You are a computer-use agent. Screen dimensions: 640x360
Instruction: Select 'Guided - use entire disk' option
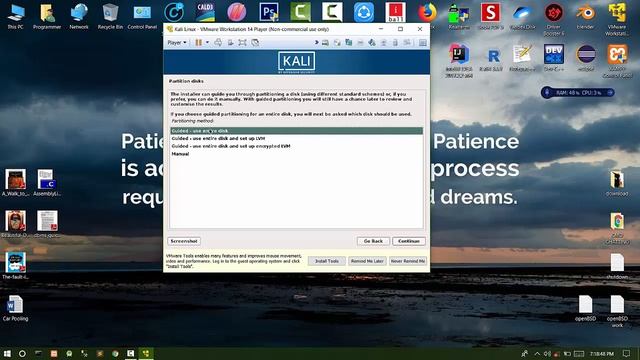pos(296,131)
